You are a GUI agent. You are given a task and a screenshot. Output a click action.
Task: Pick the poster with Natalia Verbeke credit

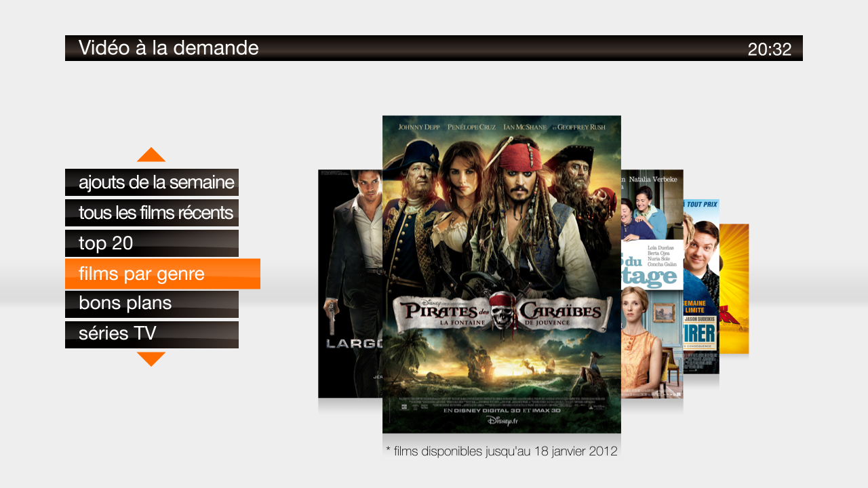[652, 283]
